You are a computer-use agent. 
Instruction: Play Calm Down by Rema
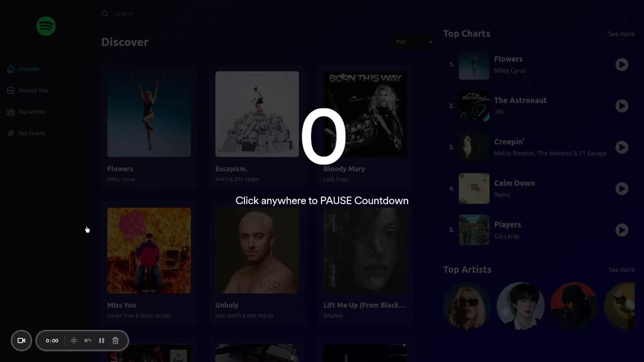click(622, 189)
